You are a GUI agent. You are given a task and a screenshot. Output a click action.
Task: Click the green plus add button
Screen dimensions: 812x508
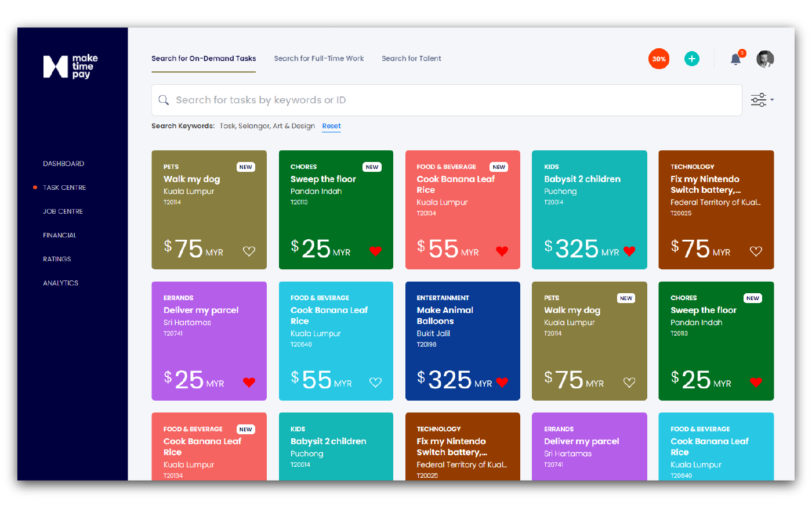[x=691, y=59]
